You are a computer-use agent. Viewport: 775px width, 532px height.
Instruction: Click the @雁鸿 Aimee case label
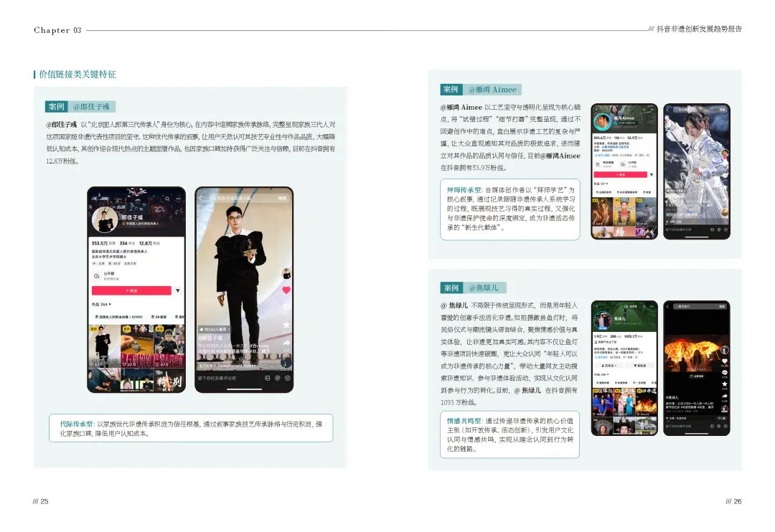point(492,90)
